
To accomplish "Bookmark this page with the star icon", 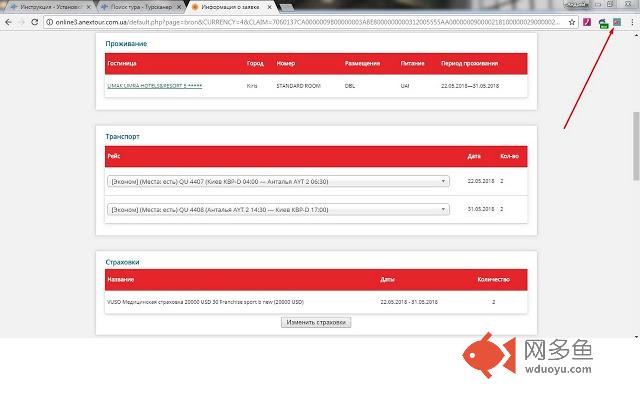I will [x=572, y=22].
